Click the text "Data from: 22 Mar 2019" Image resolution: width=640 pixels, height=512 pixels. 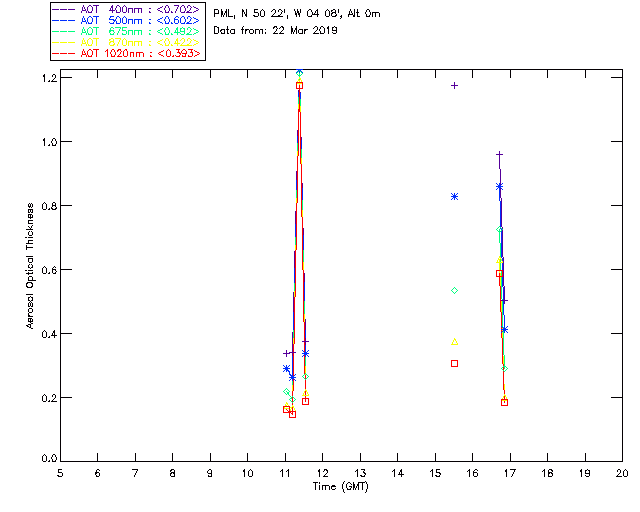275,30
